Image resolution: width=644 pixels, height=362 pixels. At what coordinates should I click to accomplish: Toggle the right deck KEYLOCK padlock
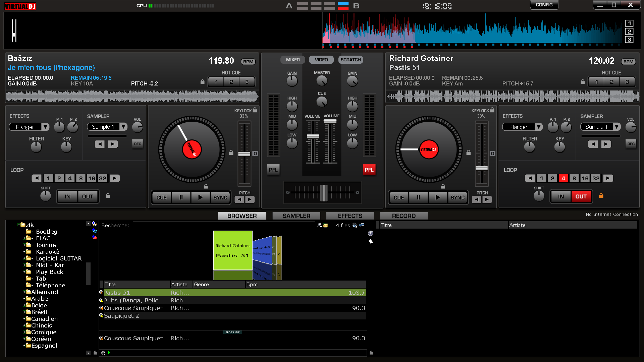pos(492,110)
